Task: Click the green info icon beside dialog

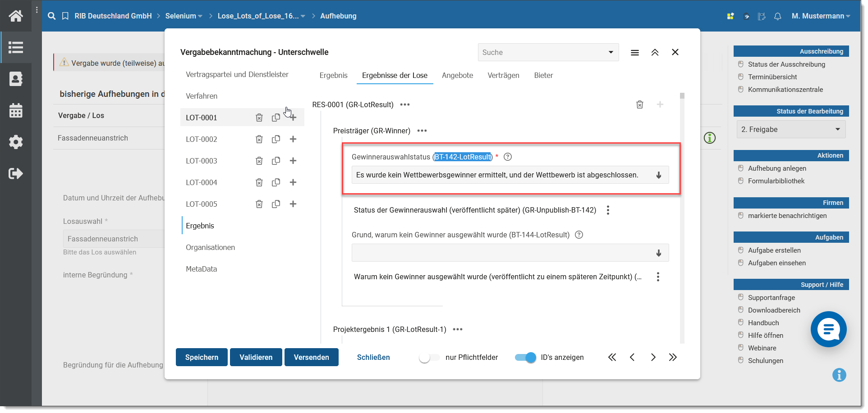Action: coord(710,138)
